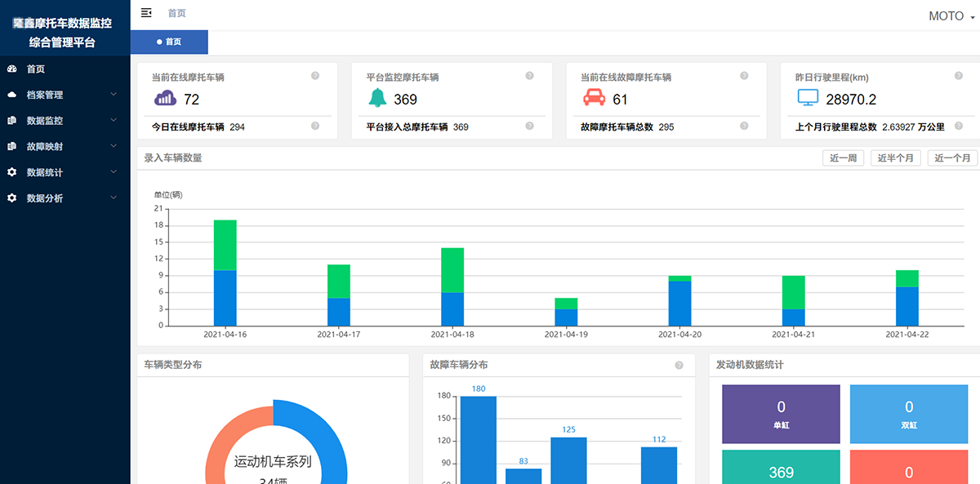Screen dimensions: 980x484
Task: Click help icon next to 昨日行驶里程(km)
Action: [959, 76]
